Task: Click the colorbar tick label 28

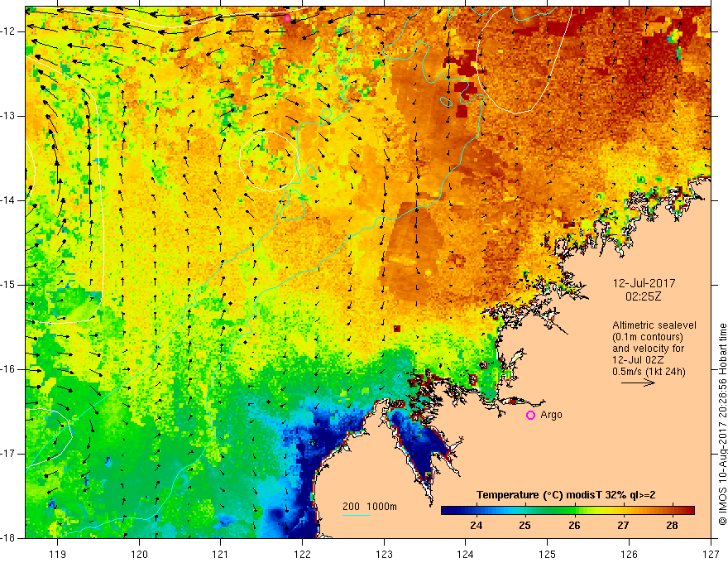Action: [x=672, y=526]
